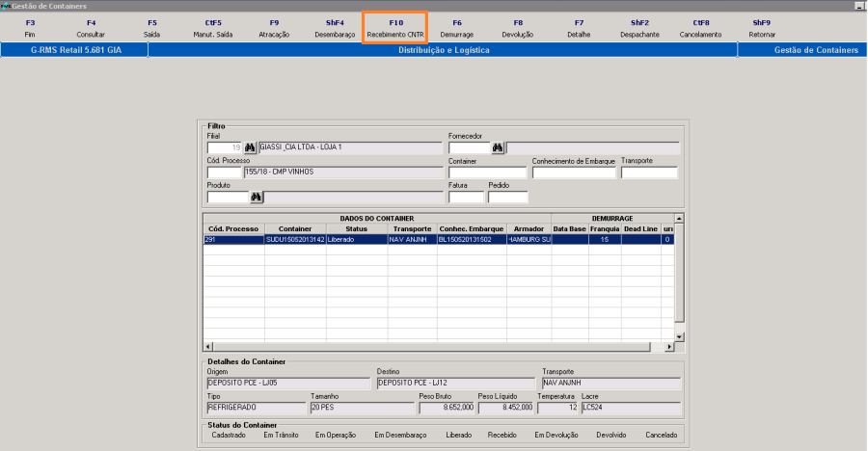Click the Peso Líquido field
Image resolution: width=868 pixels, height=451 pixels.
506,408
